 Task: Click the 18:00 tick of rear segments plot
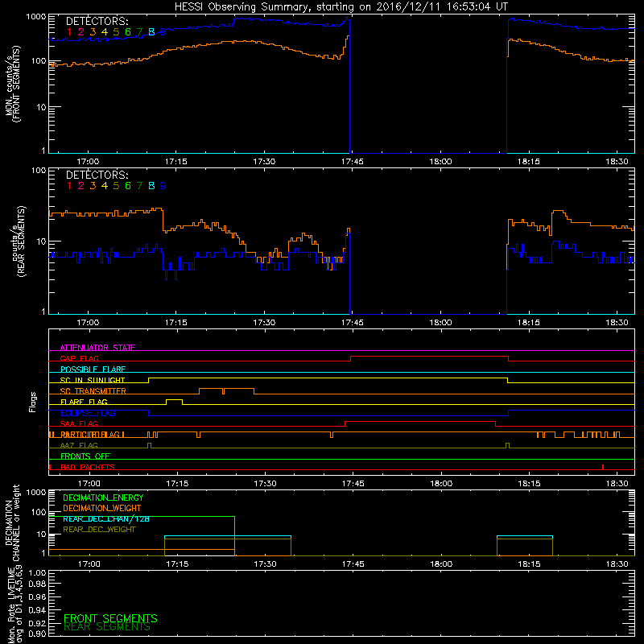pyautogui.click(x=440, y=323)
